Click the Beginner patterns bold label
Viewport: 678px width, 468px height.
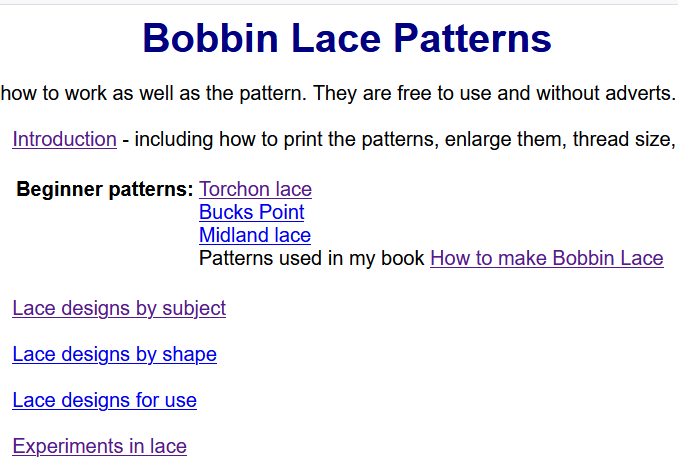pyautogui.click(x=105, y=189)
